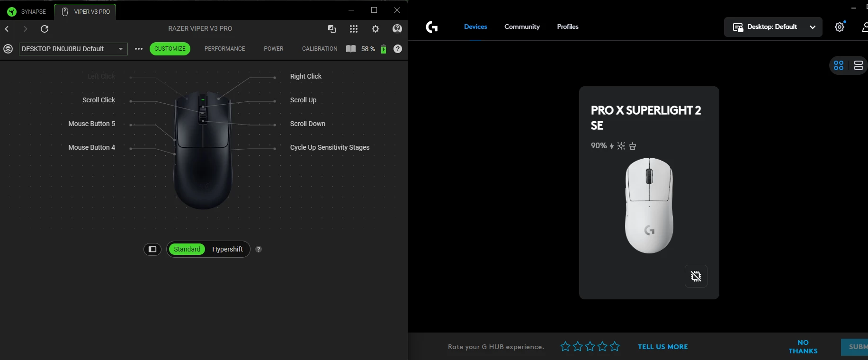Viewport: 868px width, 360px height.
Task: Select the Customize tab
Action: (x=170, y=49)
